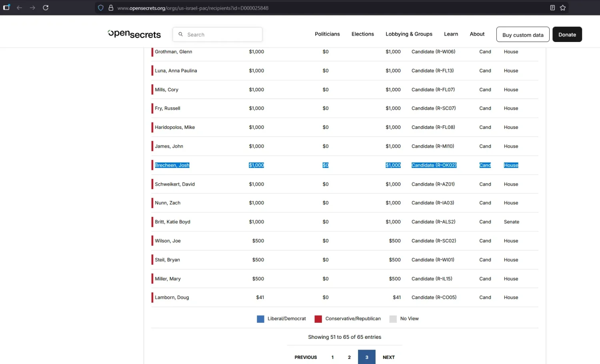Focus the Search input field
Screen dimensions: 600x364
pyautogui.click(x=217, y=34)
